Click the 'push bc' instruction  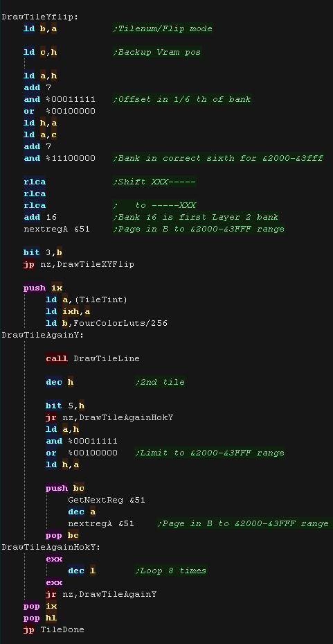point(65,488)
